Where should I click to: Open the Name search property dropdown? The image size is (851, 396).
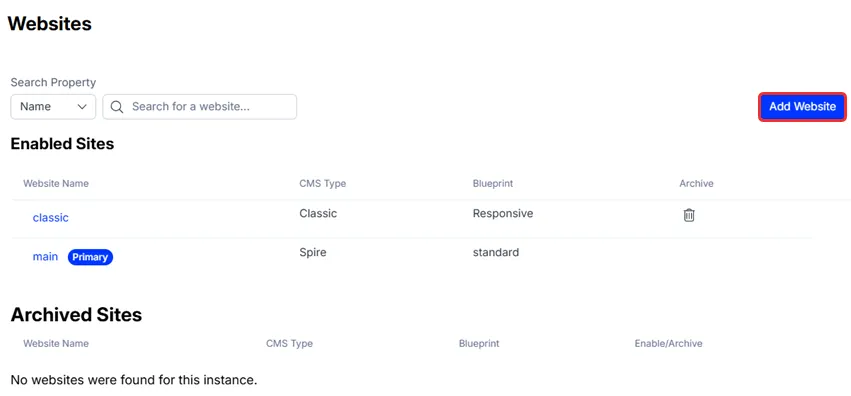(x=53, y=107)
